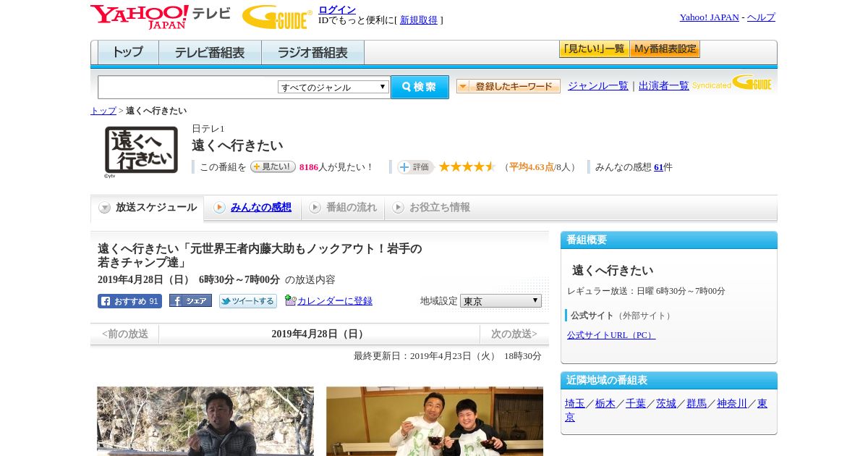Switch to みんなの感想 tab
This screenshot has width=868, height=456.
click(x=253, y=208)
